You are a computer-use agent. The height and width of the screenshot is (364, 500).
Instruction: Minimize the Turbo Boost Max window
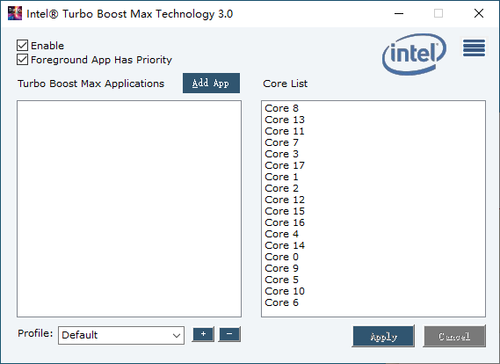click(399, 14)
